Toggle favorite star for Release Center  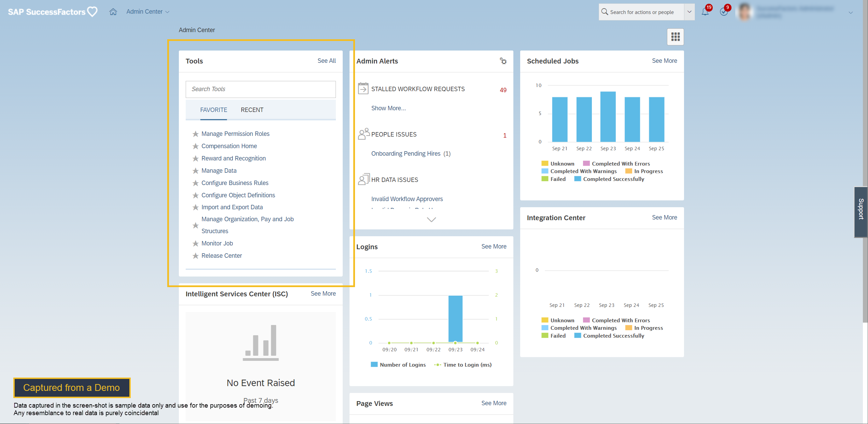[196, 256]
